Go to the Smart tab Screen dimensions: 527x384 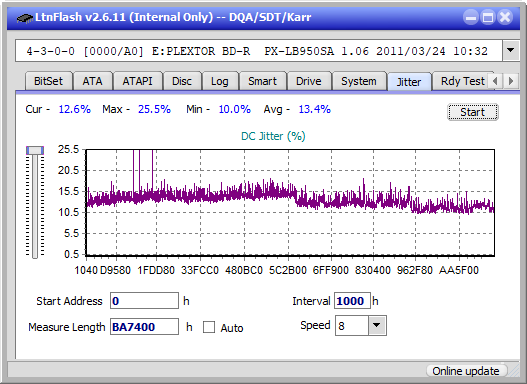pyautogui.click(x=262, y=81)
